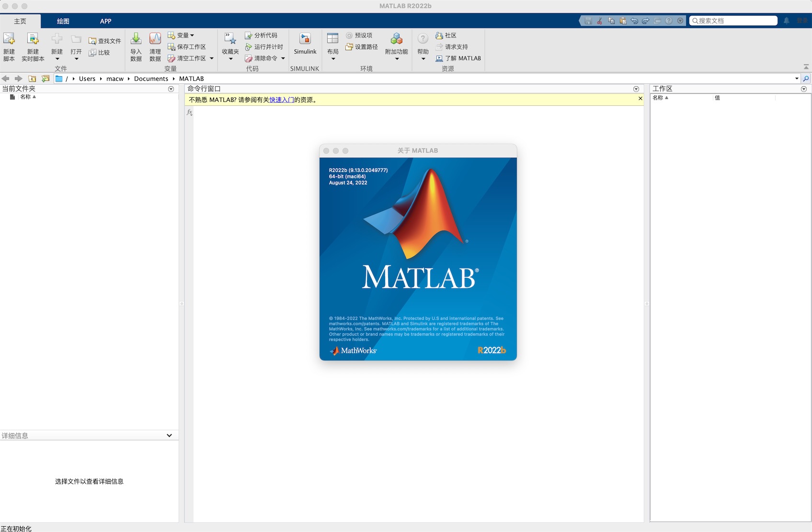
Task: Click the scissors cut icon
Action: click(x=600, y=21)
